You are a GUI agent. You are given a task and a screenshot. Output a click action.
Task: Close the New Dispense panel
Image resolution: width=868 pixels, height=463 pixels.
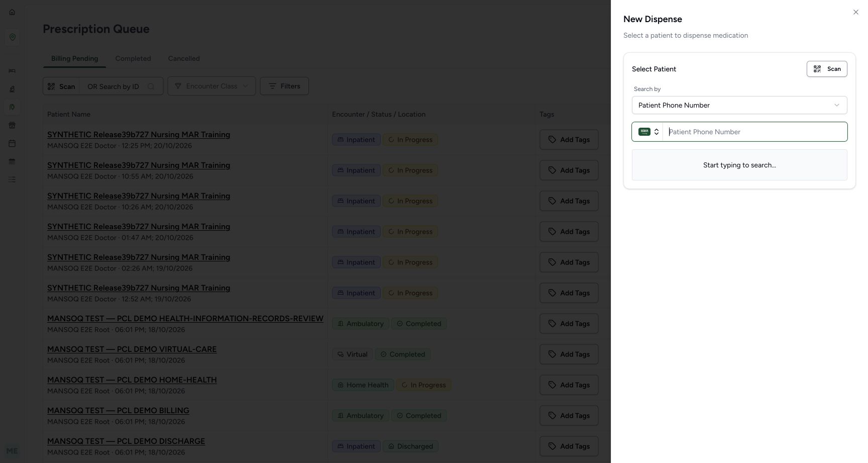click(x=856, y=12)
